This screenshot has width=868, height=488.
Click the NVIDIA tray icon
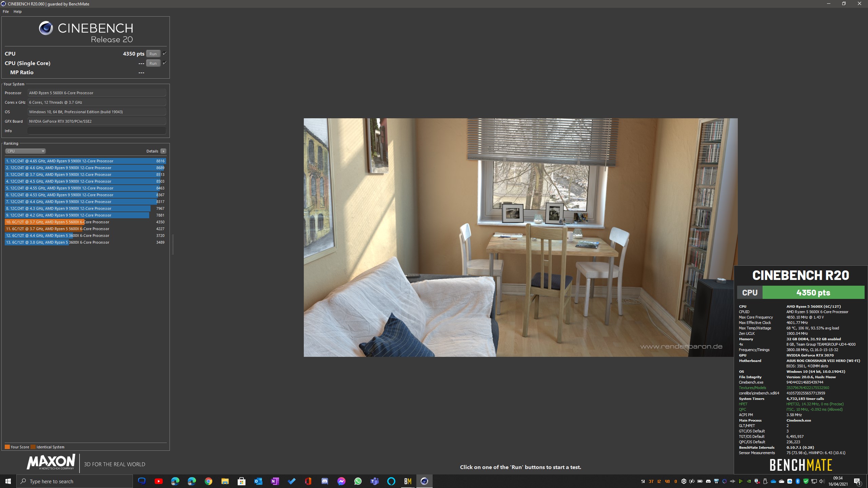click(749, 481)
